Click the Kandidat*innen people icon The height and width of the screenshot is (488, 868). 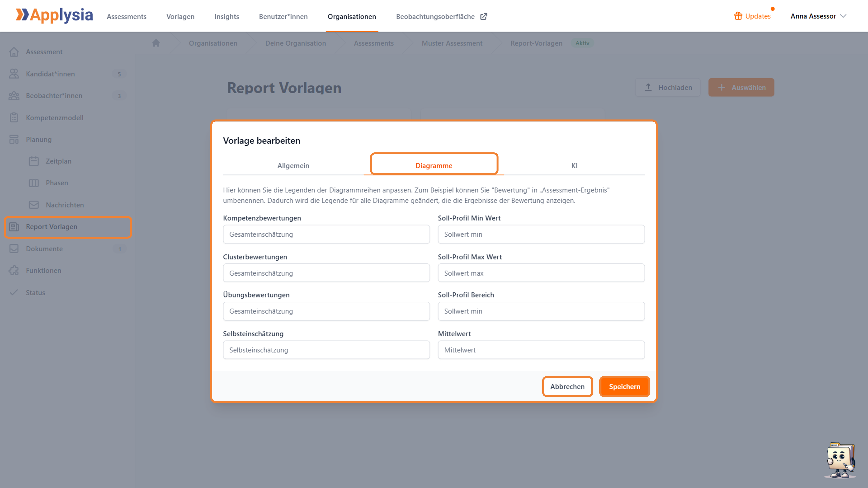(14, 74)
